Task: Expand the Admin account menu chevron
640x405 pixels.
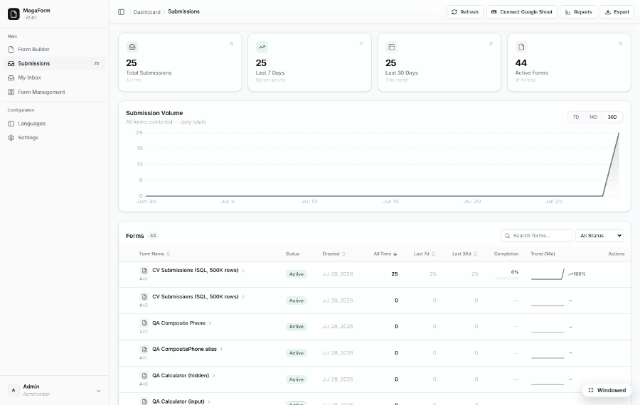Action: pos(98,391)
